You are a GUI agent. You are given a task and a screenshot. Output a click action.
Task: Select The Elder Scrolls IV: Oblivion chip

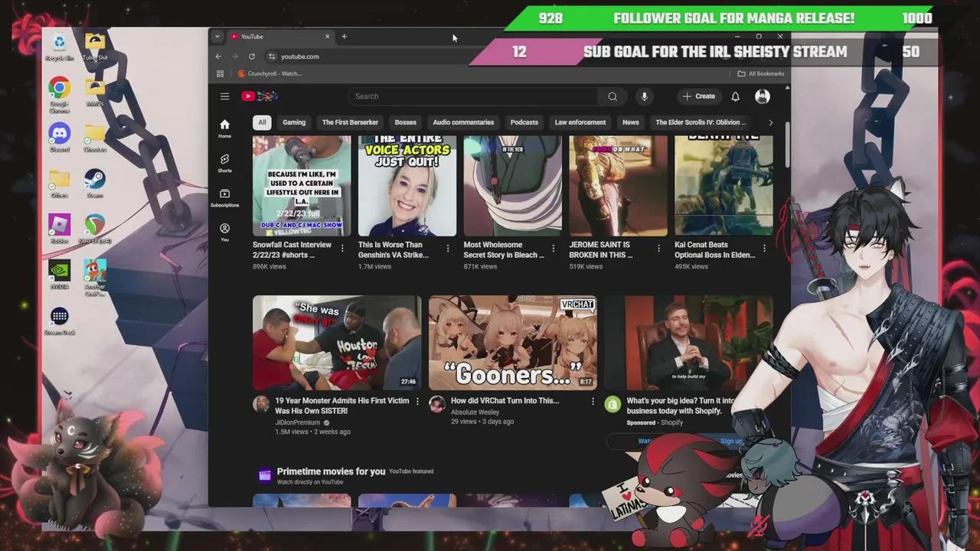(701, 122)
